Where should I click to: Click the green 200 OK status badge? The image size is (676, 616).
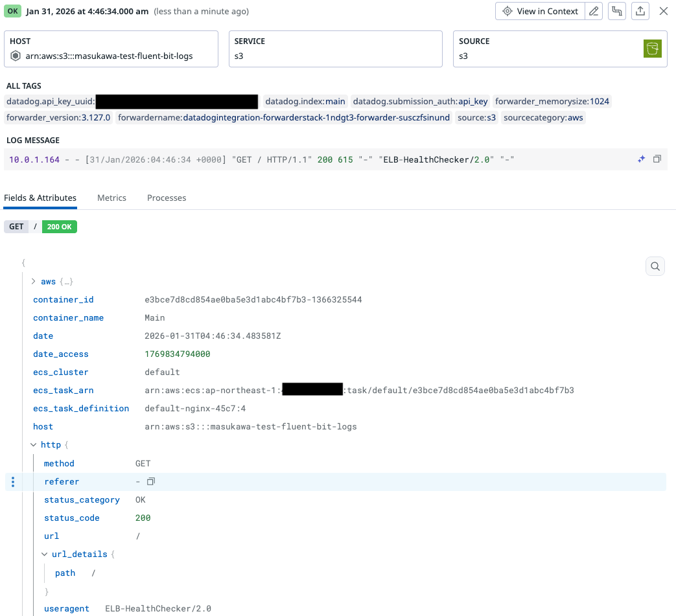pyautogui.click(x=59, y=227)
